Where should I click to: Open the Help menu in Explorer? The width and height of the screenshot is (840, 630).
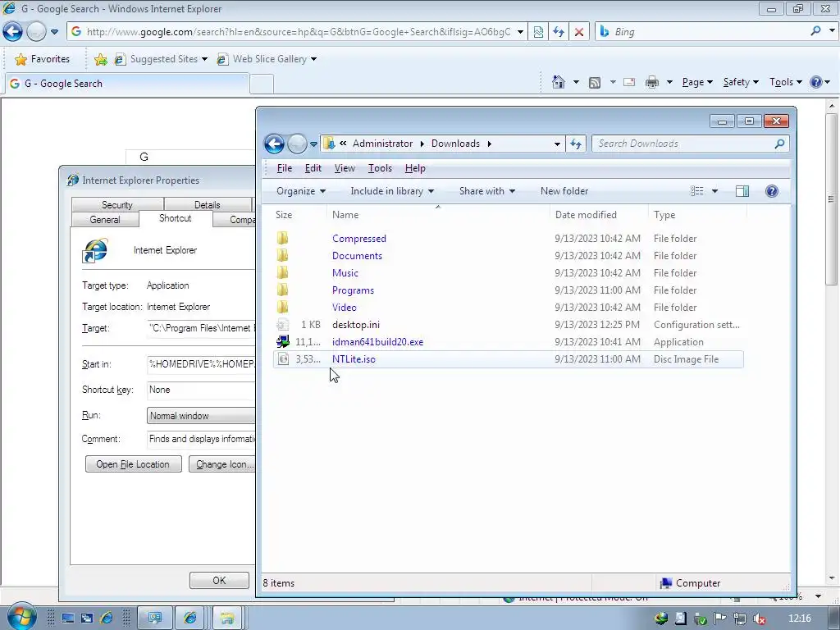point(415,168)
